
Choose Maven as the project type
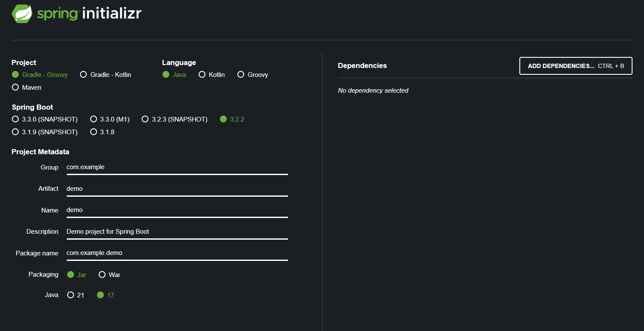27,88
